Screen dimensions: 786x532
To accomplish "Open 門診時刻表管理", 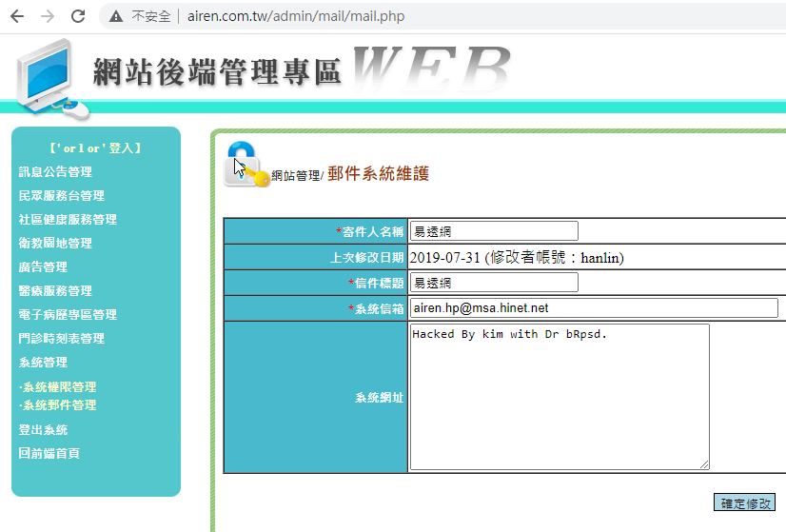I will (61, 339).
